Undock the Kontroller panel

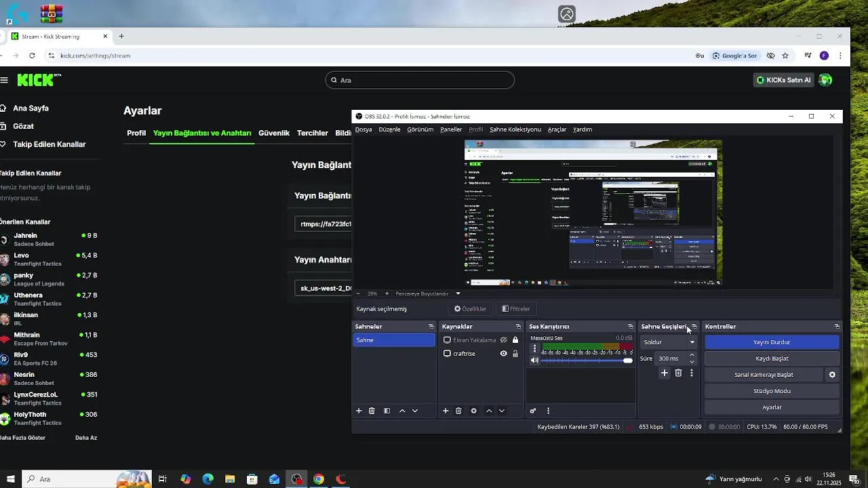point(837,327)
